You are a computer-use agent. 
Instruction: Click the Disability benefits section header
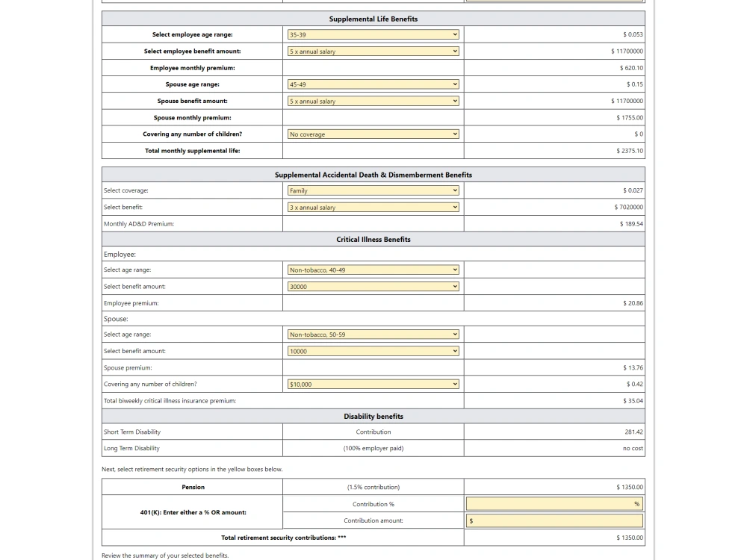point(373,416)
